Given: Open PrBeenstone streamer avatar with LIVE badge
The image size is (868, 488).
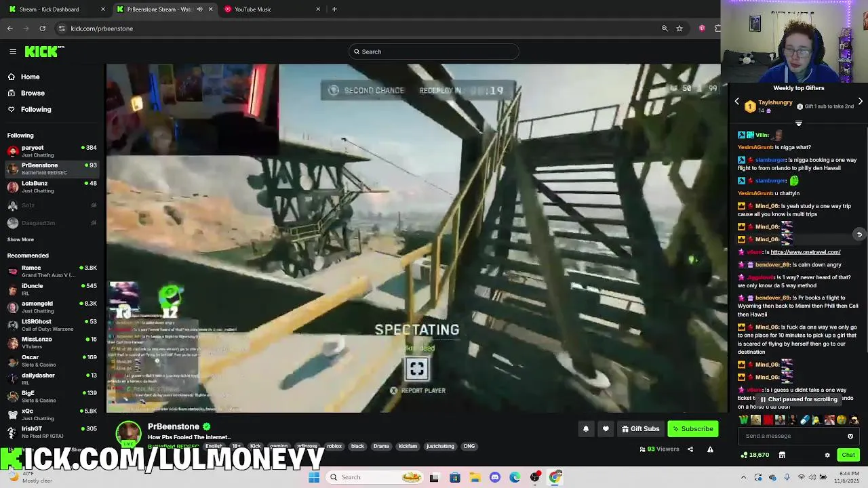Looking at the screenshot, I should (x=128, y=435).
